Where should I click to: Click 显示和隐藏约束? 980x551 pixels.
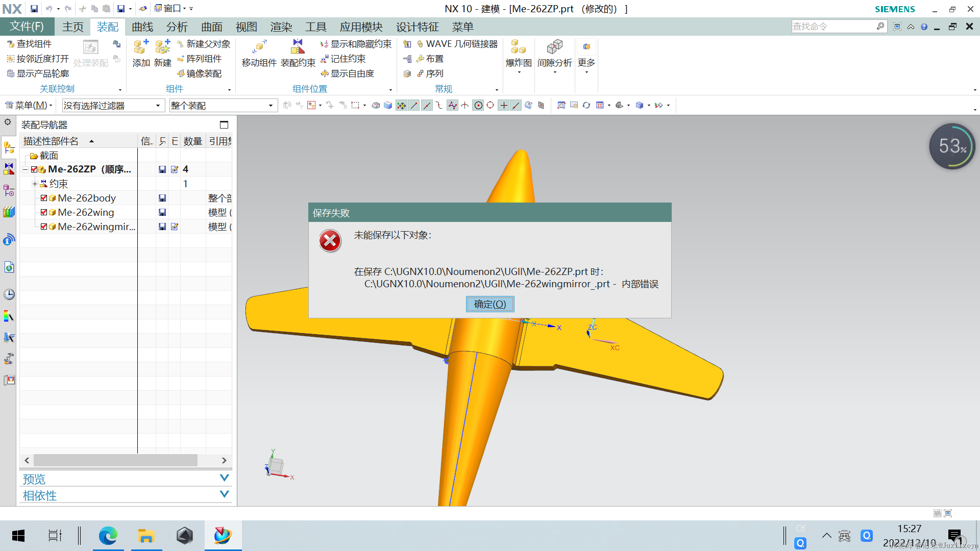tap(356, 44)
